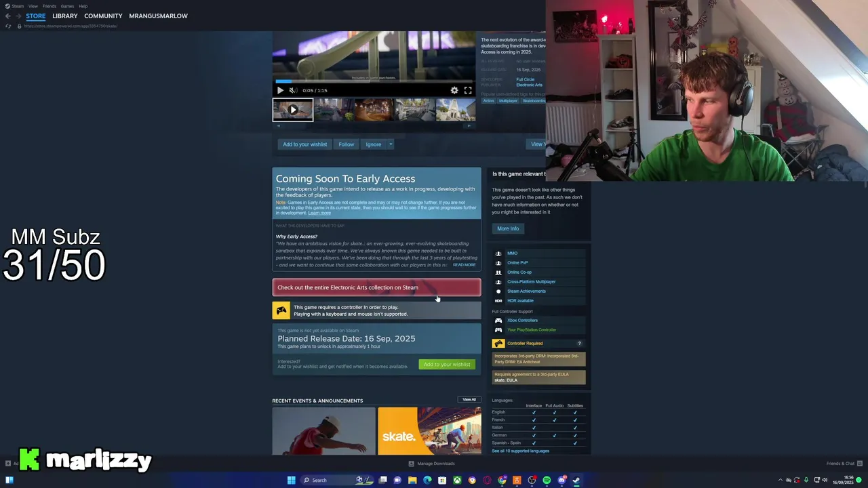Viewport: 868px width, 488px height.
Task: Open the skate. logo announcement card
Action: (429, 431)
